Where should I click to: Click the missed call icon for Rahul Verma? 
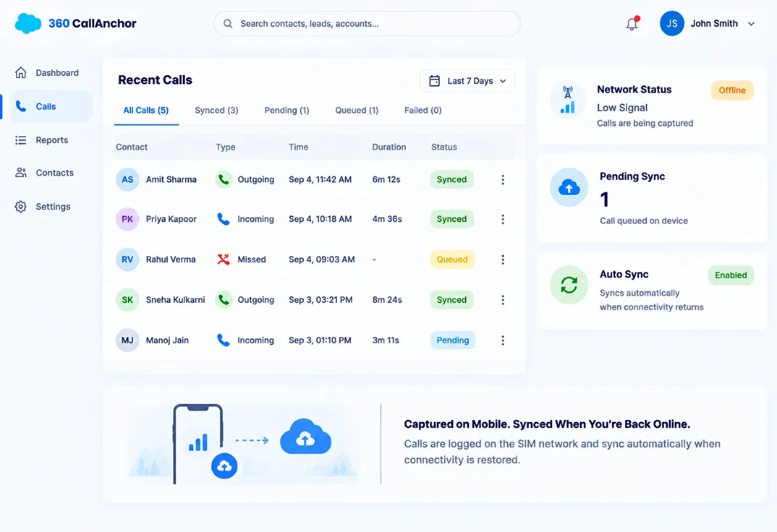(x=224, y=259)
